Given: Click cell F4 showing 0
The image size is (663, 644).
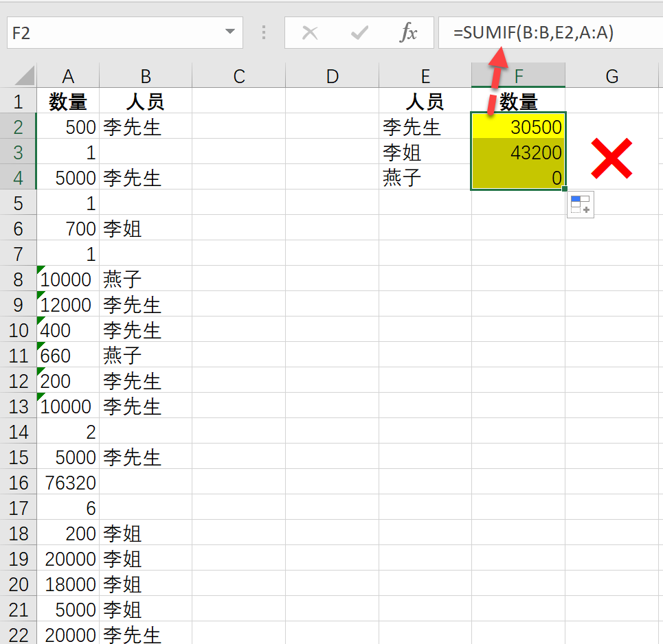Looking at the screenshot, I should pyautogui.click(x=519, y=178).
